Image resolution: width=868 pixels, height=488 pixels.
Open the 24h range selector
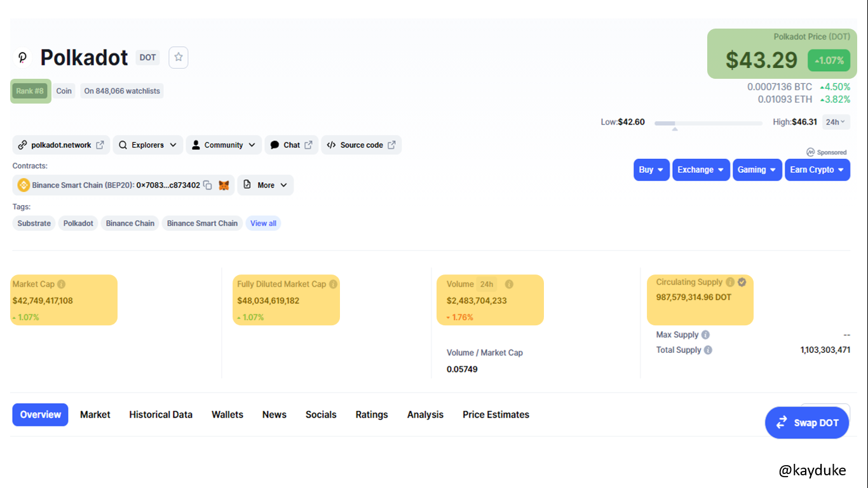point(836,122)
